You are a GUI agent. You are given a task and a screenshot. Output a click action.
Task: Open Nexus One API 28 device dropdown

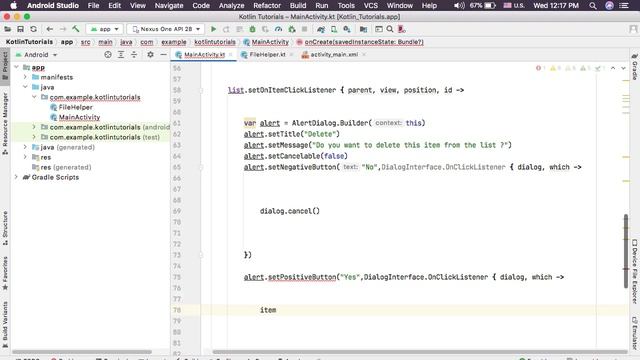(166, 29)
